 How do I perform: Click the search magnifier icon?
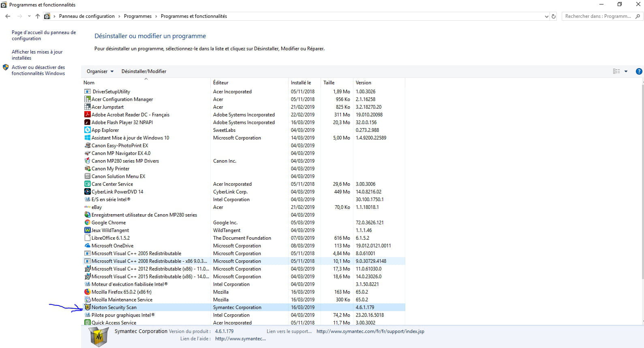638,16
